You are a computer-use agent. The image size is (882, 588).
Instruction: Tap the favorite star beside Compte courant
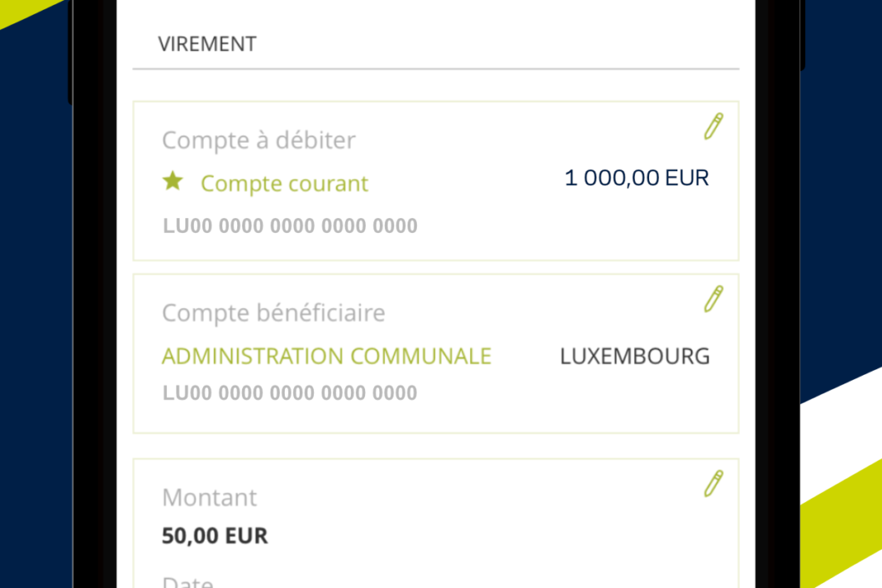pos(173,181)
